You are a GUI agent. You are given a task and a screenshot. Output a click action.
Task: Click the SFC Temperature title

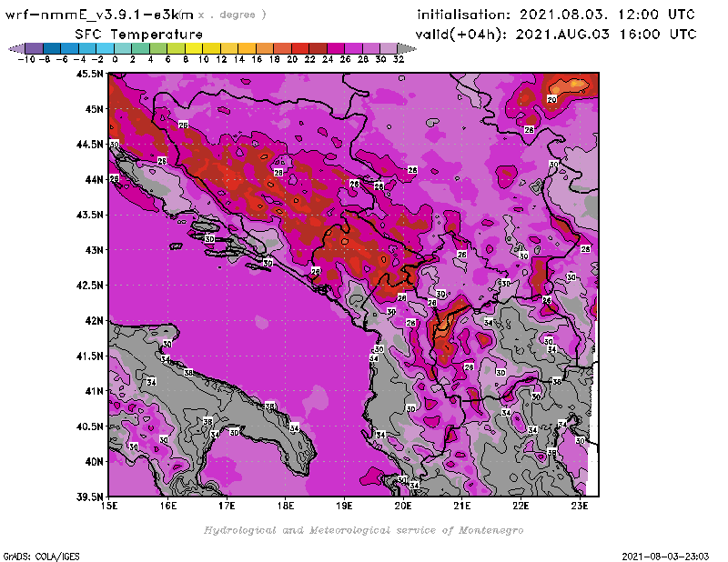[156, 34]
